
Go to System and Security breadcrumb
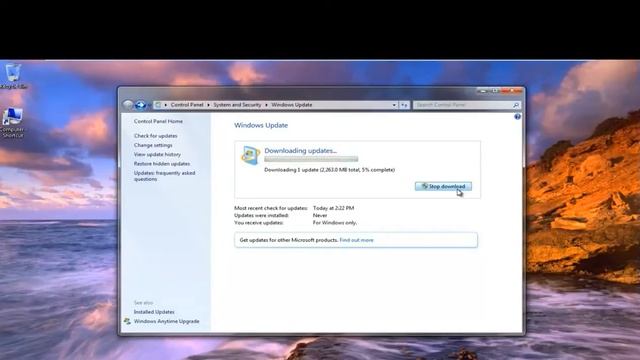click(x=237, y=105)
